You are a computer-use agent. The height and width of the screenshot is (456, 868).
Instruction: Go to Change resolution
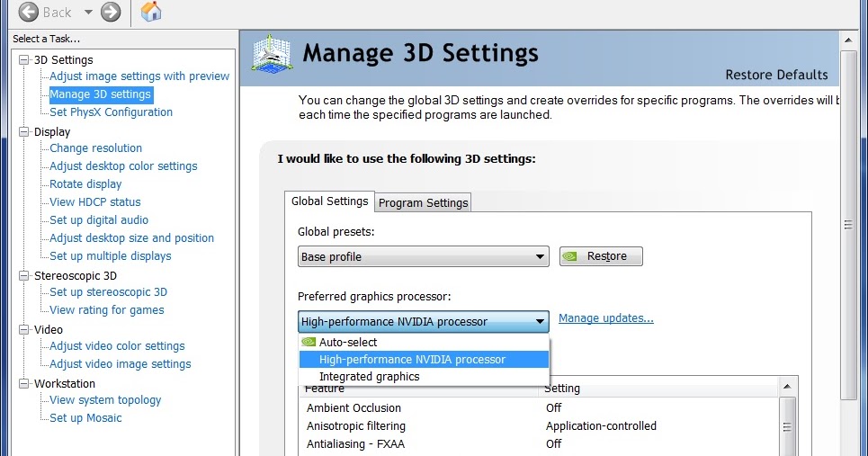pos(95,148)
